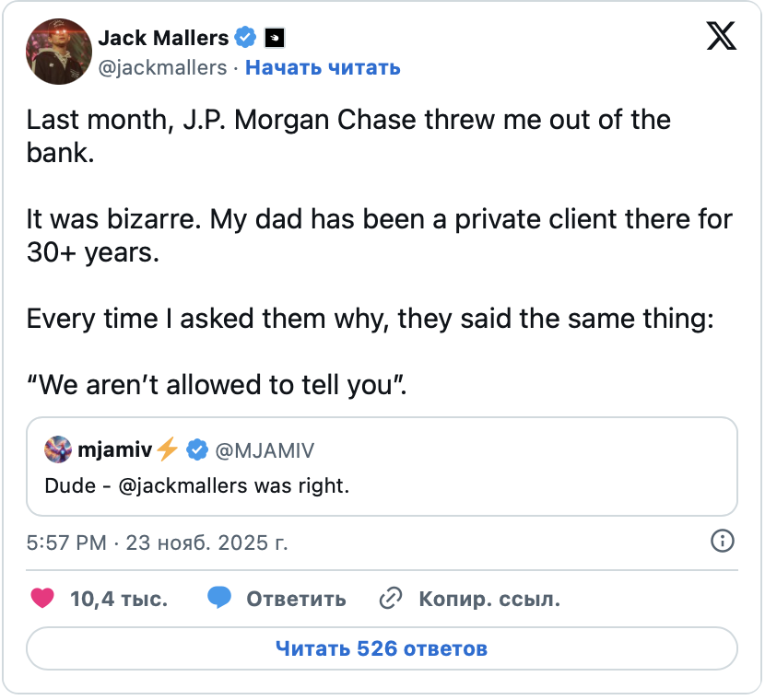Click the black square affiliation badge

[x=272, y=38]
